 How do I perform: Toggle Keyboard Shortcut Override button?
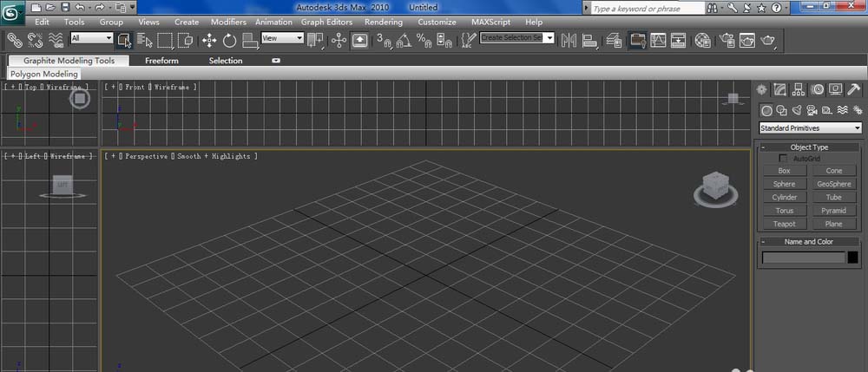[x=360, y=41]
